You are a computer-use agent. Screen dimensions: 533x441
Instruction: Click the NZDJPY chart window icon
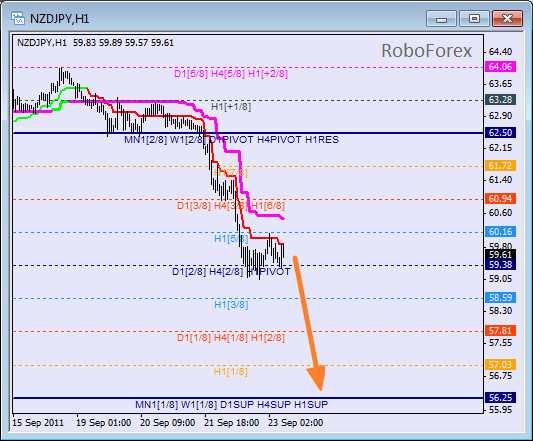point(18,18)
